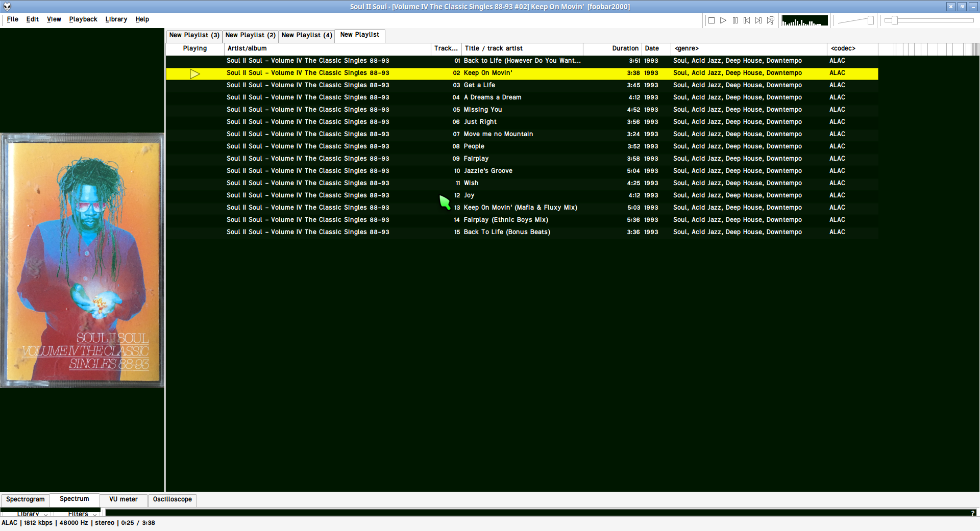The image size is (980, 531).
Task: Click the genre cell in the Wish row
Action: pos(738,183)
